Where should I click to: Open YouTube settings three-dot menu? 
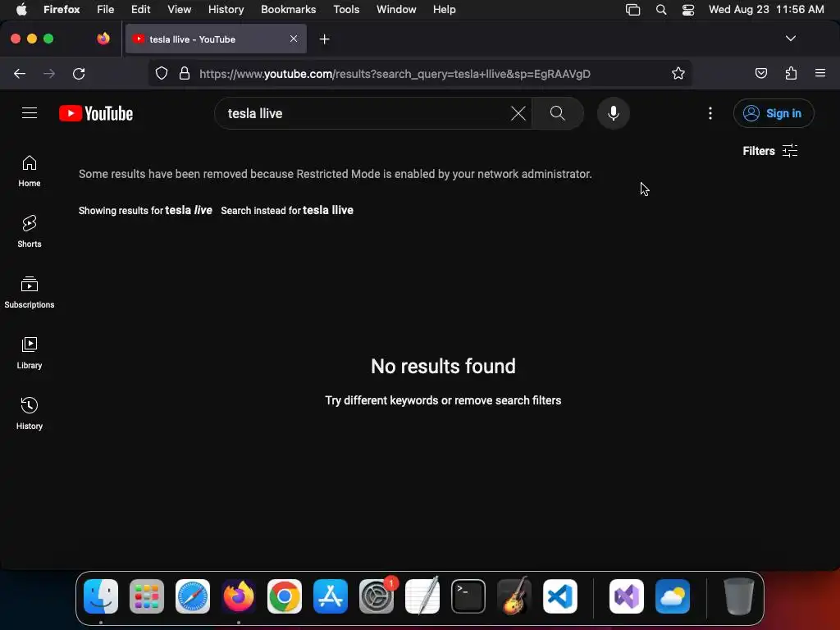pyautogui.click(x=710, y=113)
